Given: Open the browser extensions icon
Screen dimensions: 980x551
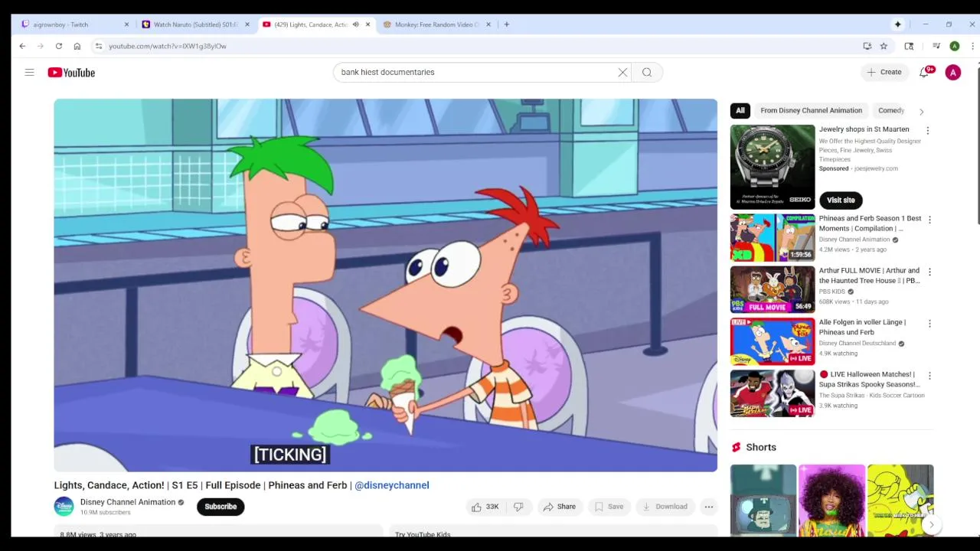Looking at the screenshot, I should click(909, 46).
